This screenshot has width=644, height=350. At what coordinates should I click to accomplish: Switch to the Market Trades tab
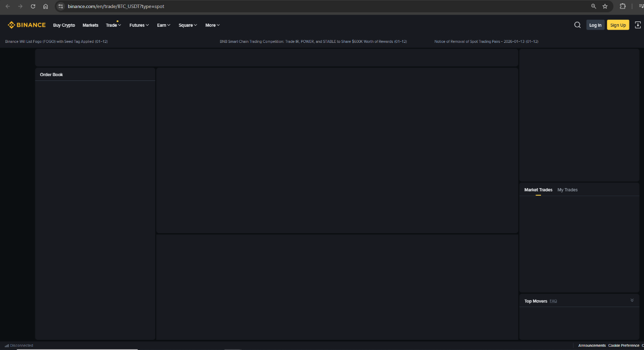coord(538,190)
